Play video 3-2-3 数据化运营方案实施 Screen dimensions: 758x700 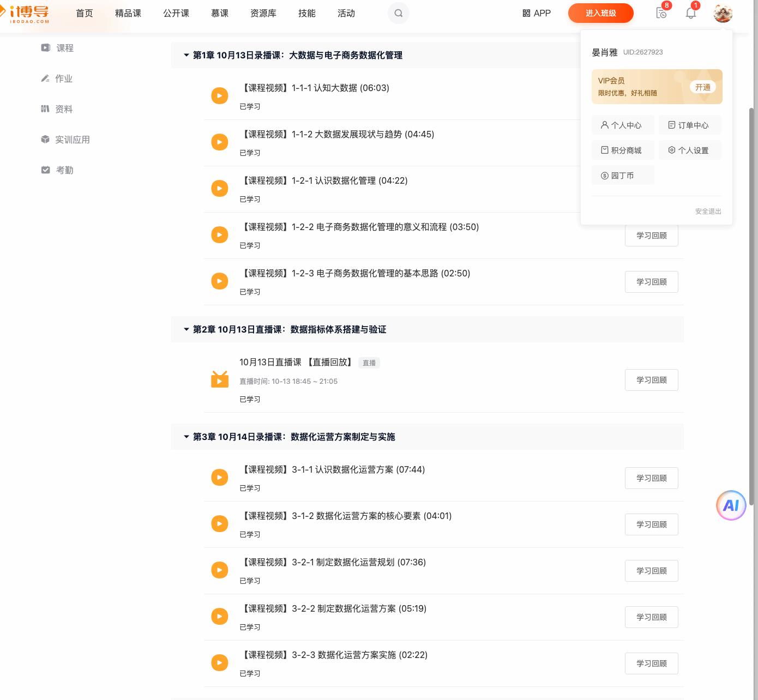point(219,662)
